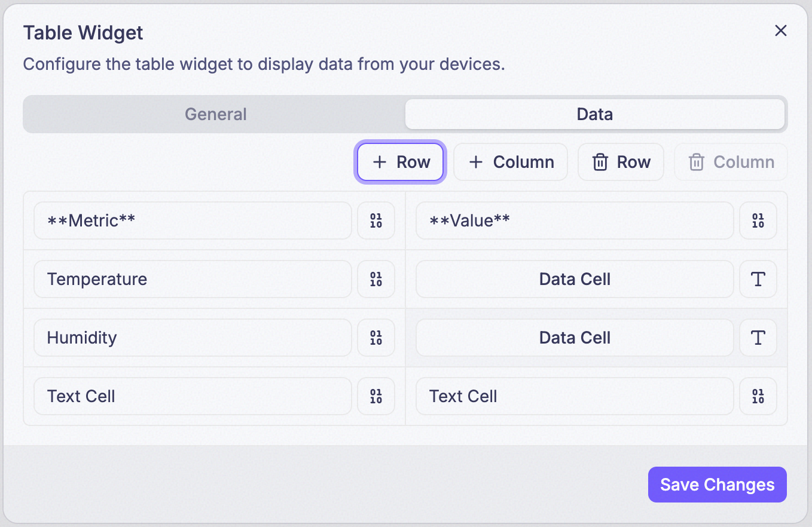This screenshot has height=527, width=812.
Task: Toggle cell type icon beside **Value** field
Action: click(x=758, y=220)
